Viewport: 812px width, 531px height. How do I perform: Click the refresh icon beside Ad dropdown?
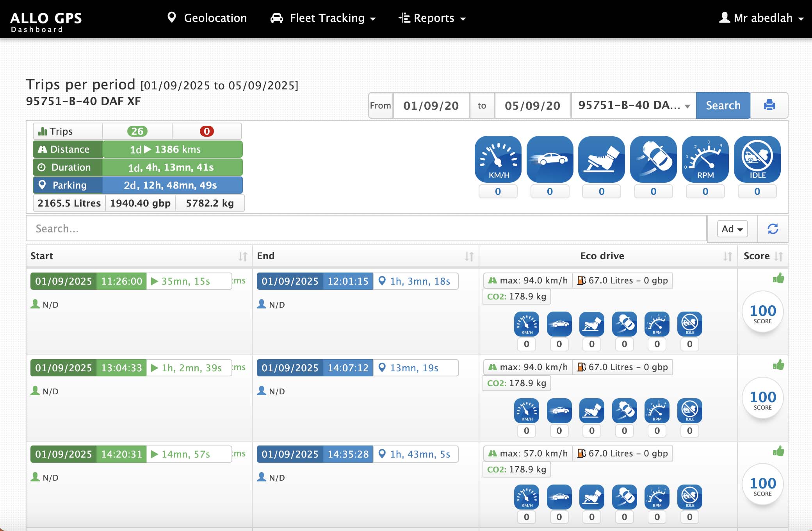(x=773, y=229)
